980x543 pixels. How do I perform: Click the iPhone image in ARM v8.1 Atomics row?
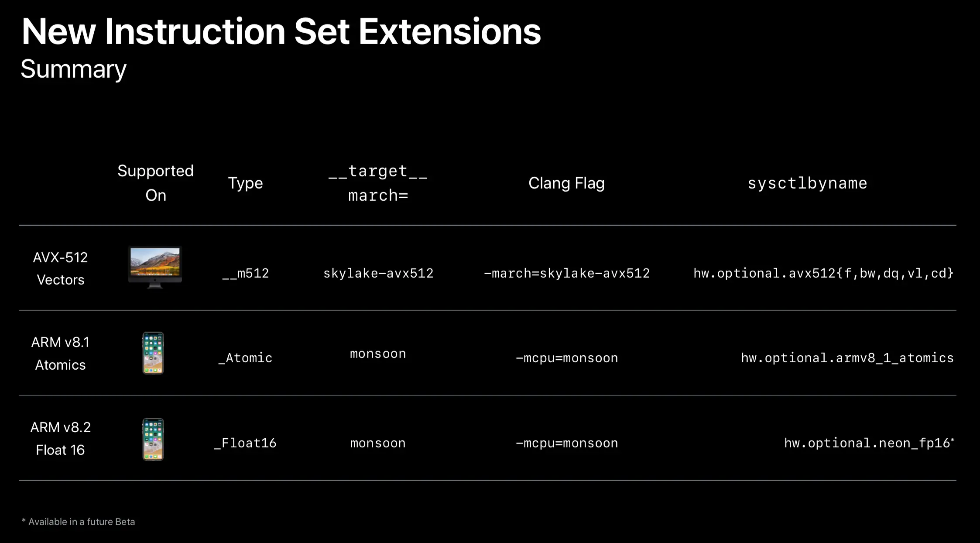pyautogui.click(x=153, y=353)
